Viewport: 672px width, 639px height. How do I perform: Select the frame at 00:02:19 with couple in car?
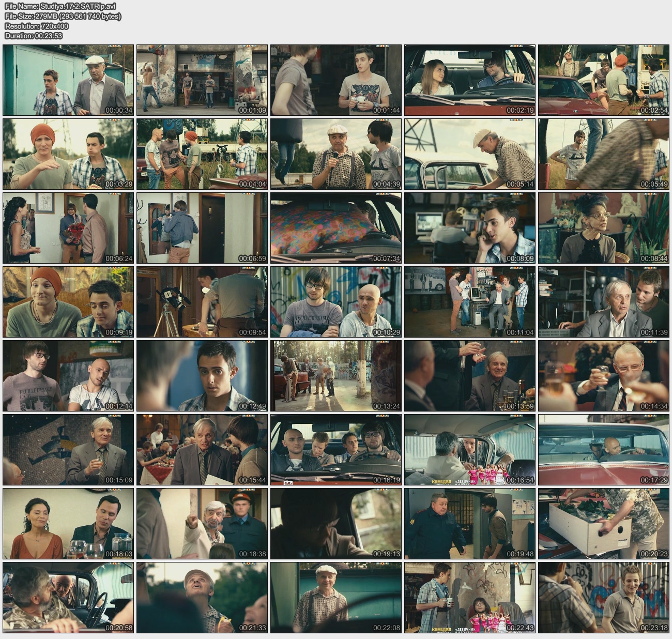(469, 80)
